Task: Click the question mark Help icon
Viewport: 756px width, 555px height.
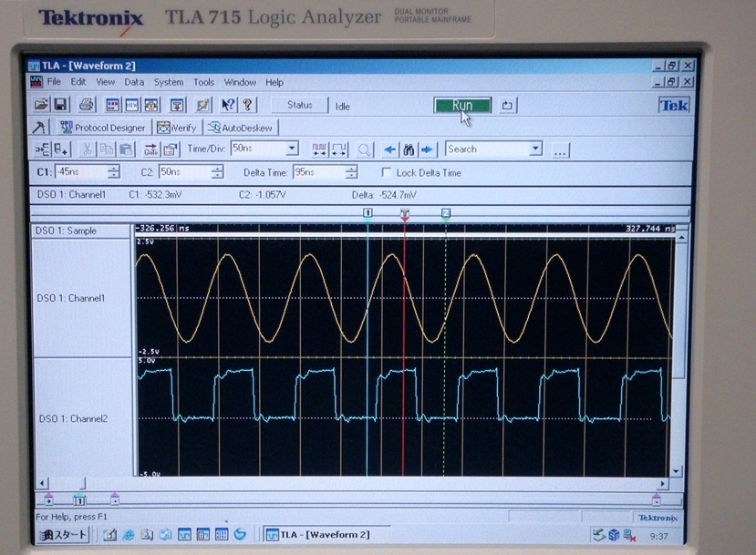Action: click(x=247, y=105)
